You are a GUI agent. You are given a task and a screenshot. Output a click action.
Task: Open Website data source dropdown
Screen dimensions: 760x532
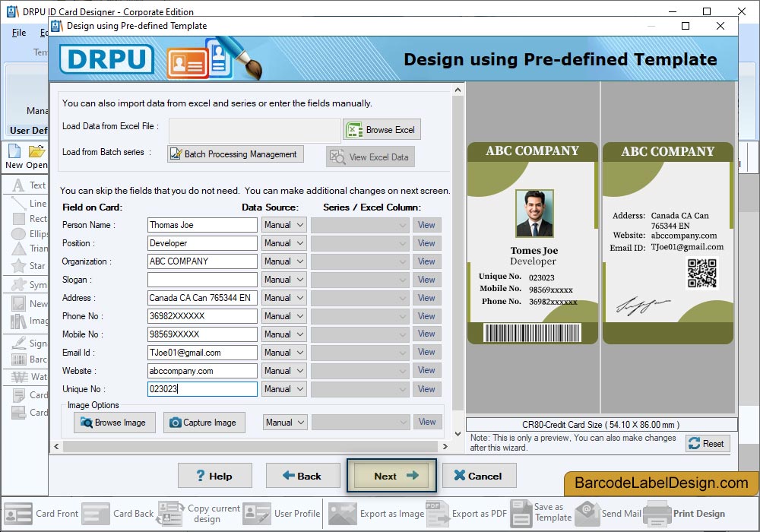coord(284,371)
